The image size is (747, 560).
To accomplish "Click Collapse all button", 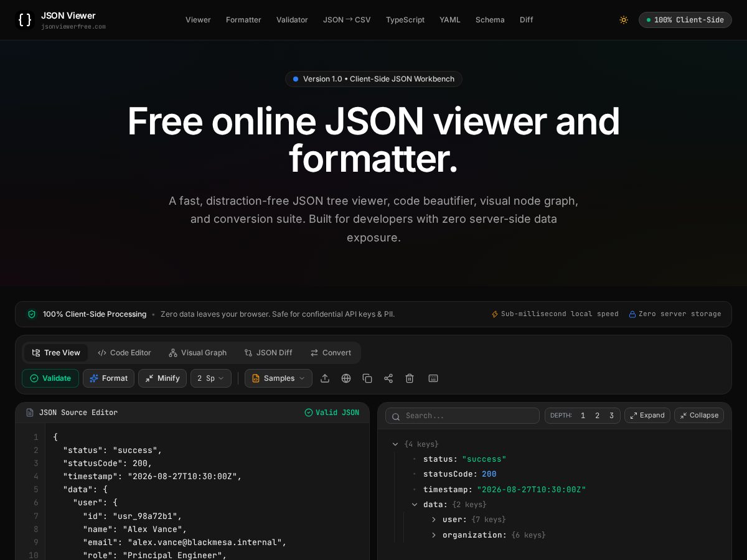I will pos(699,416).
